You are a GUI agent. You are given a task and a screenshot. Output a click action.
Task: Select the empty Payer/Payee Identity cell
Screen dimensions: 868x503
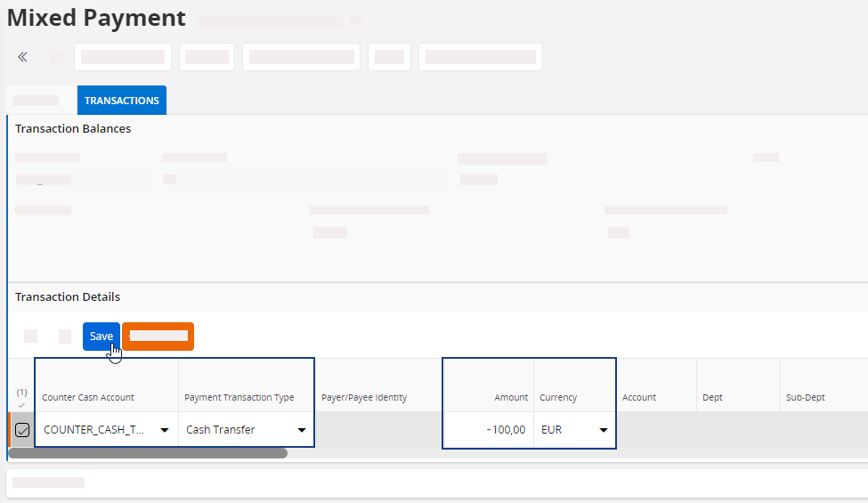(378, 430)
